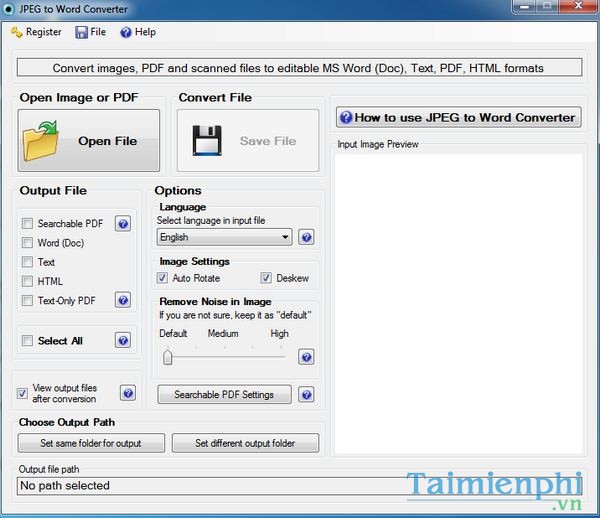Check the Text-Only PDF option

pyautogui.click(x=27, y=300)
